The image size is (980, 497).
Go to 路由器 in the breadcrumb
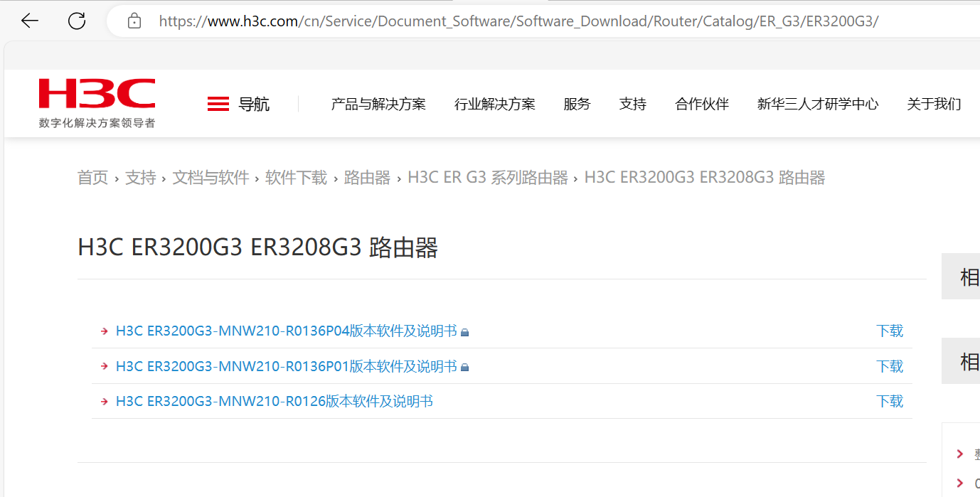coord(367,178)
